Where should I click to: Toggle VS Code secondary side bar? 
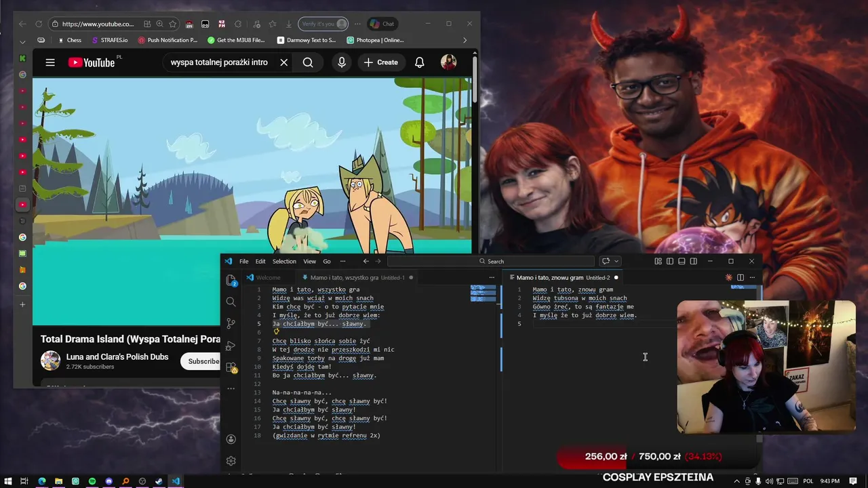(693, 261)
